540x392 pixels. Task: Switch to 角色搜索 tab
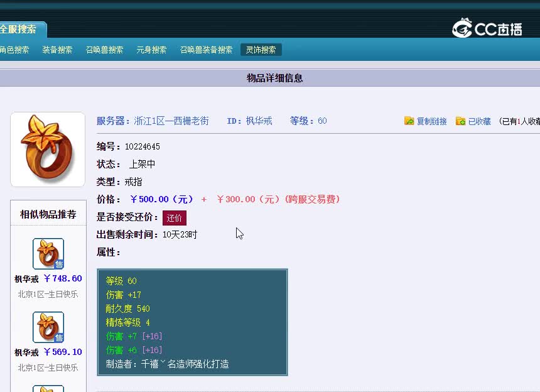14,50
